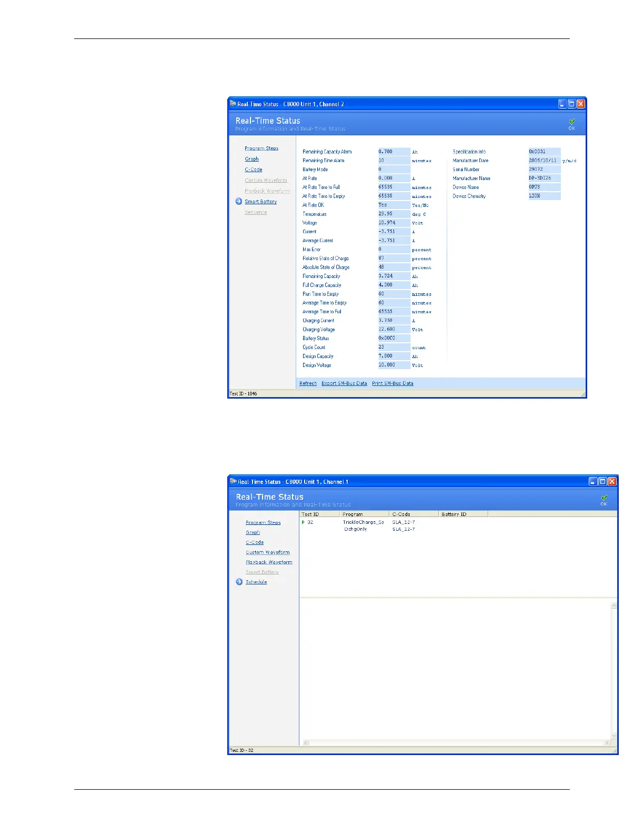Click the Test ID - 32 status bar text

pyautogui.click(x=241, y=750)
